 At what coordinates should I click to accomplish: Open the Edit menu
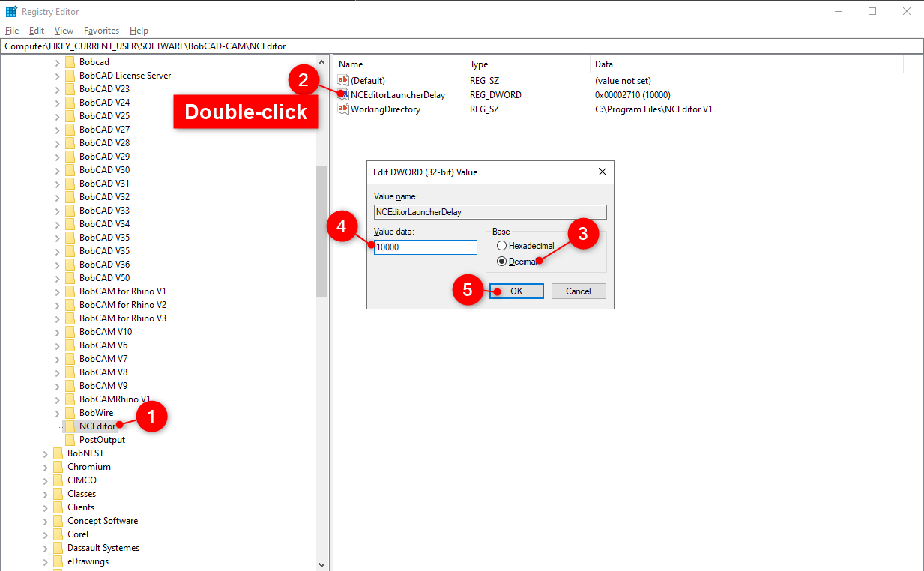[37, 31]
